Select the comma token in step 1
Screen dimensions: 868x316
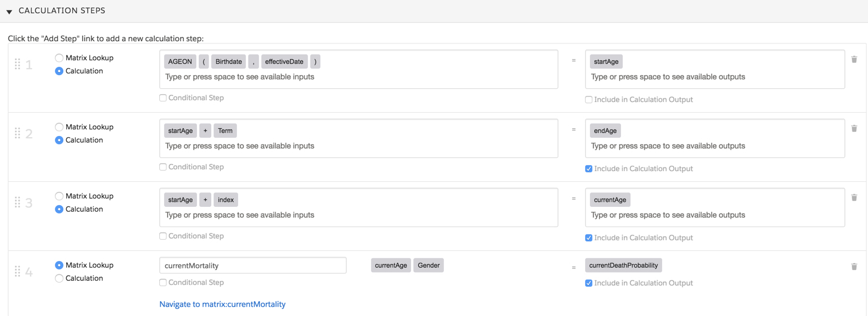[254, 61]
